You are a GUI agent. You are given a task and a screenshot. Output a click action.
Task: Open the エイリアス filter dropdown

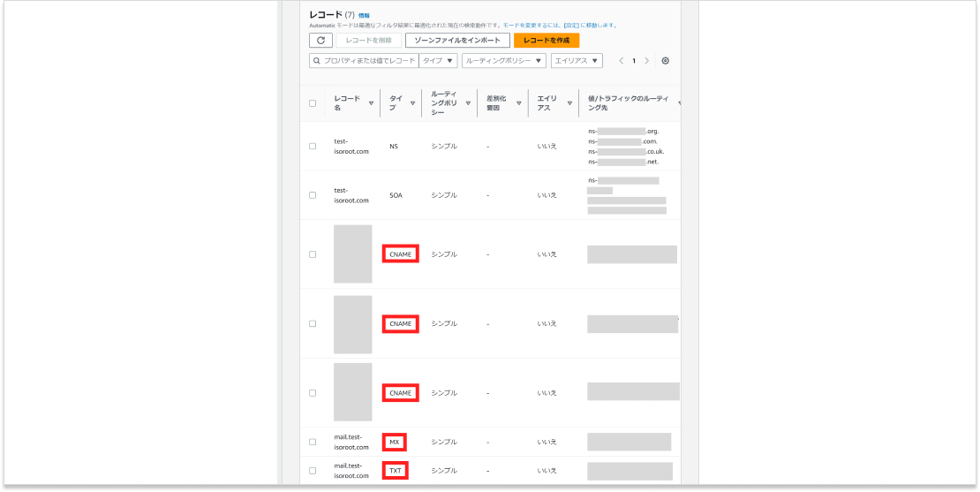click(577, 61)
